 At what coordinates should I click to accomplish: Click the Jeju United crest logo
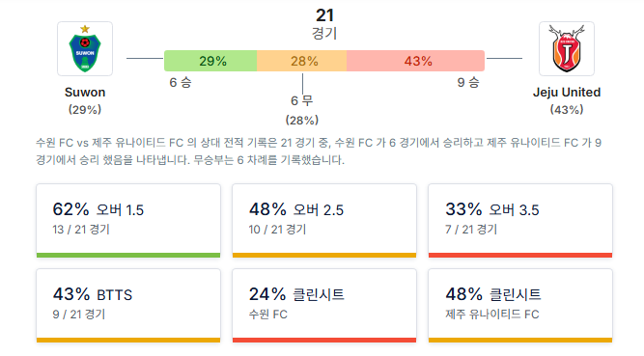click(567, 49)
